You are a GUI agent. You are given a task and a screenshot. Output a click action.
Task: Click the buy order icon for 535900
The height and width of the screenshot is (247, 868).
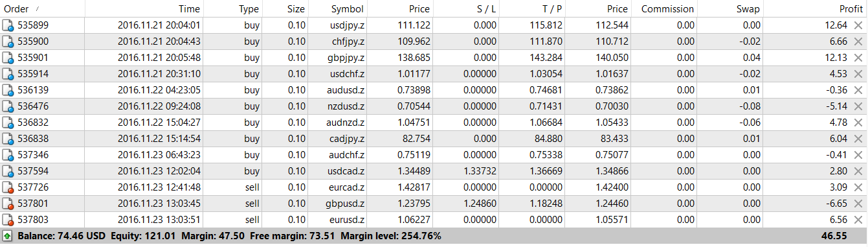[x=8, y=41]
